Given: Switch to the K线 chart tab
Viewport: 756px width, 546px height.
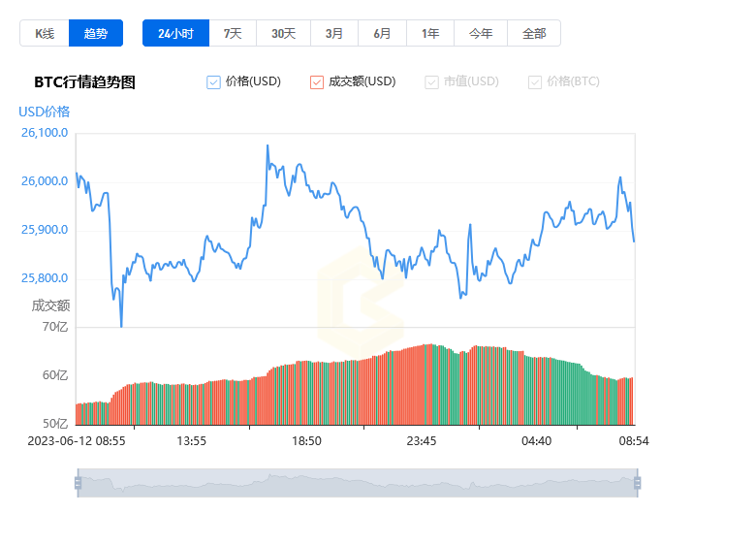Looking at the screenshot, I should (45, 33).
